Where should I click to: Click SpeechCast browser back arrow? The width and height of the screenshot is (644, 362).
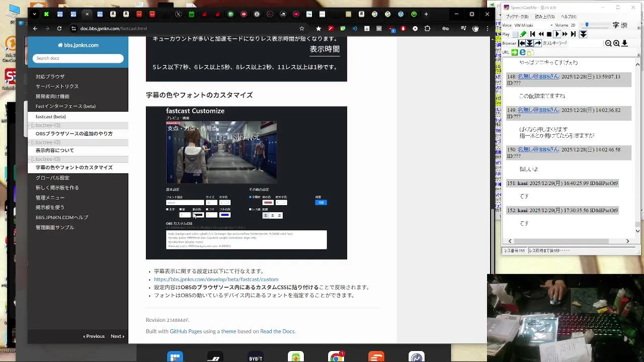(522, 43)
